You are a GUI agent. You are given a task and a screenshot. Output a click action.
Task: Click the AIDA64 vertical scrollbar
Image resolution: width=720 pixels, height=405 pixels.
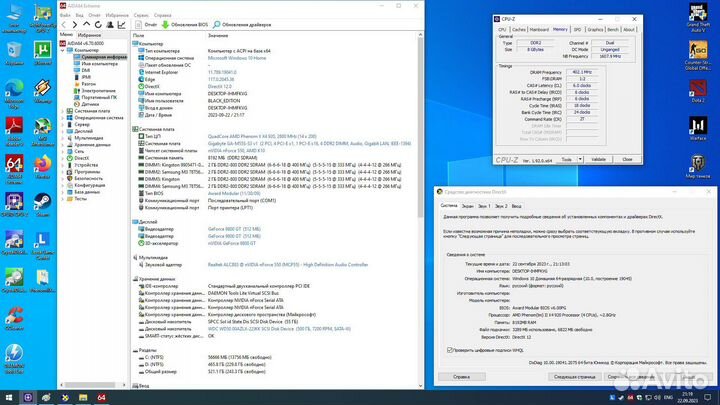click(420, 129)
